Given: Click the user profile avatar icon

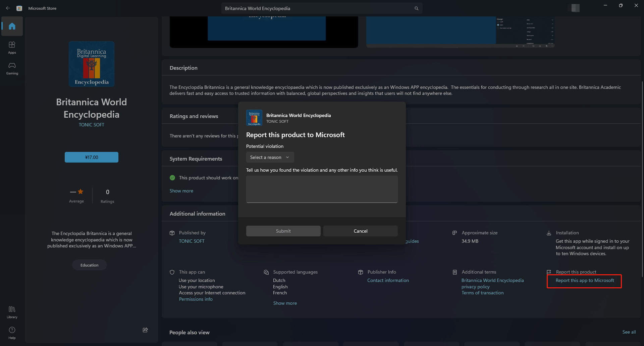Looking at the screenshot, I should click(x=576, y=8).
